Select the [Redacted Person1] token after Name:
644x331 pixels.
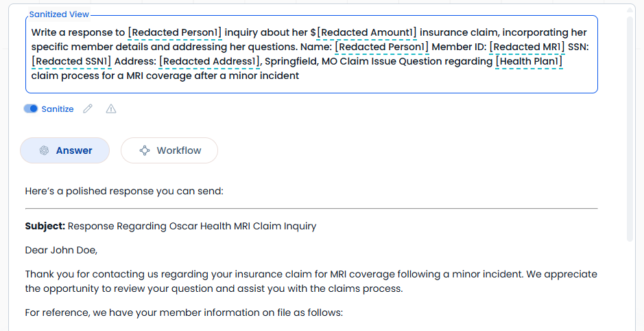pyautogui.click(x=382, y=47)
